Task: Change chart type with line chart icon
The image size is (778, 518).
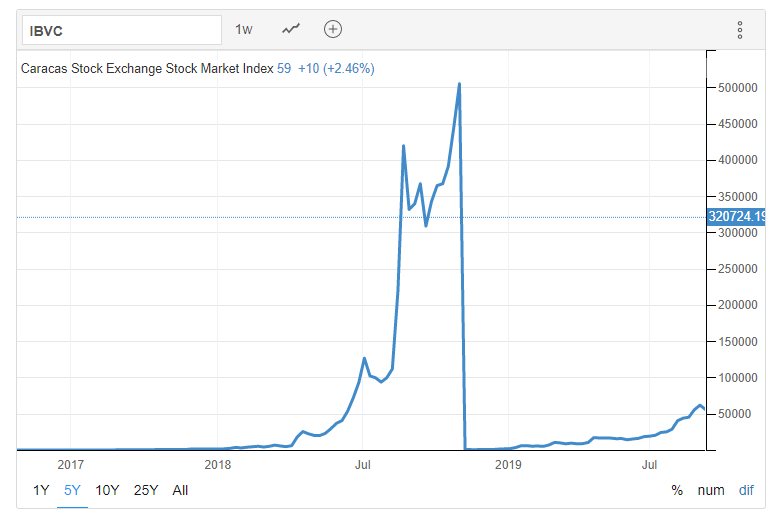Action: coord(291,29)
